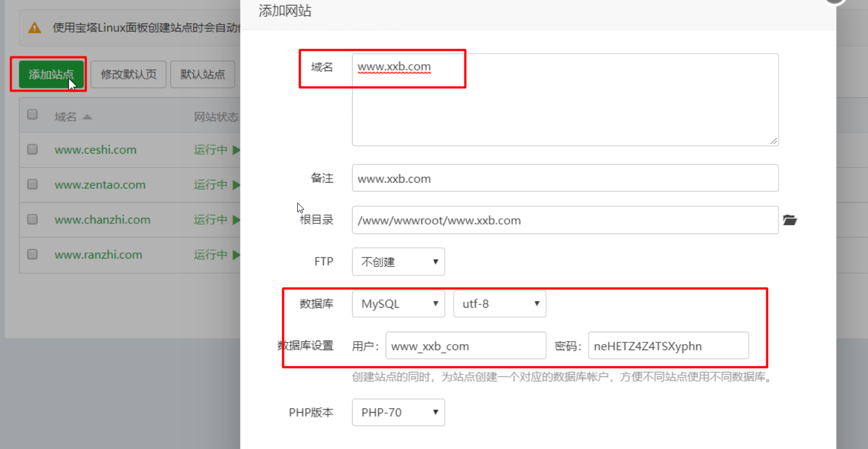Open the www.zentao.com site link
868x449 pixels.
click(x=100, y=185)
